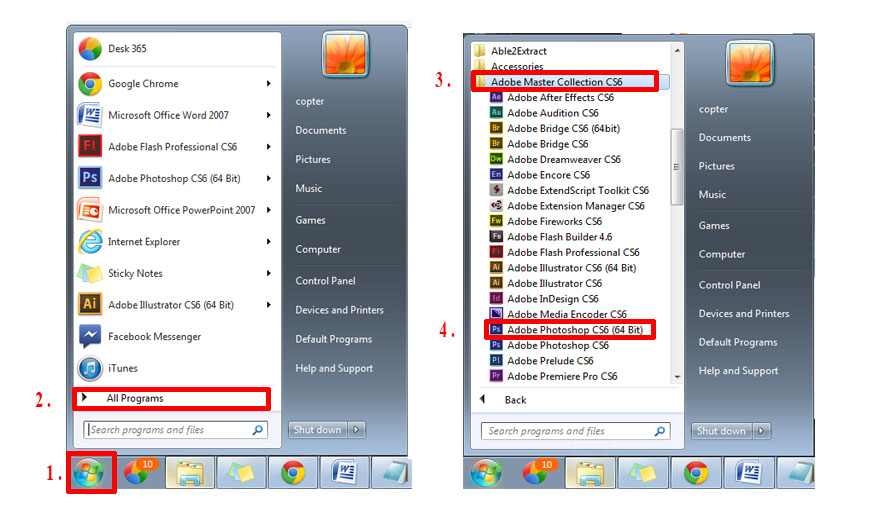This screenshot has width=871, height=514.
Task: Open Sticky Notes from the Start menu
Action: [135, 273]
